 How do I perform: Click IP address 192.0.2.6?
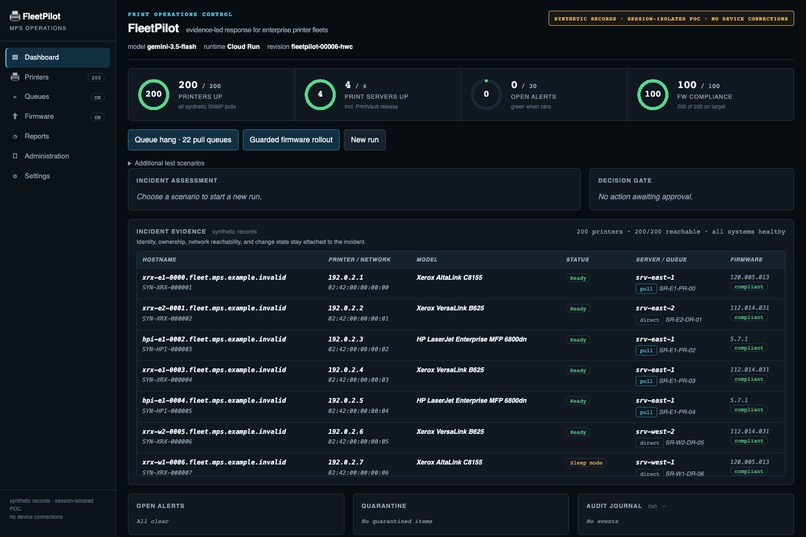tap(345, 432)
